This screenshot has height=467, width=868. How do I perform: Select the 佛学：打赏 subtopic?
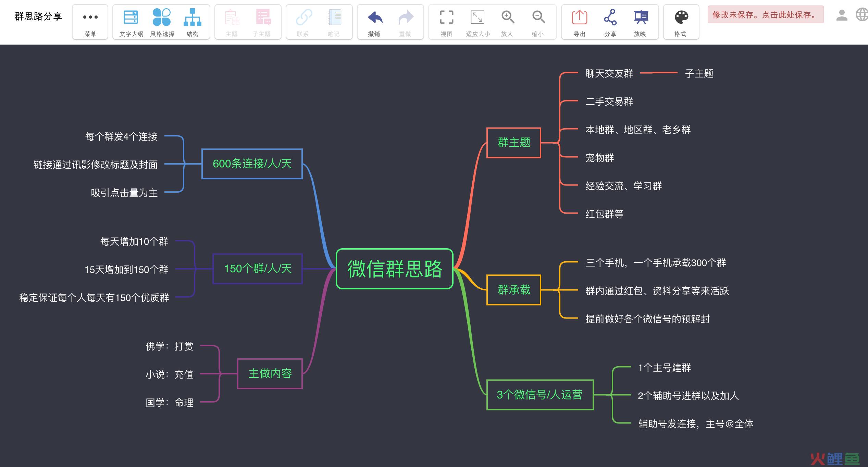(170, 346)
